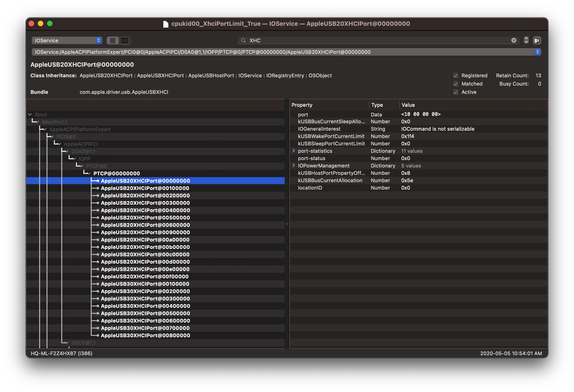Expand the IOPowerManagement dictionary
This screenshot has height=392, width=574.
293,166
